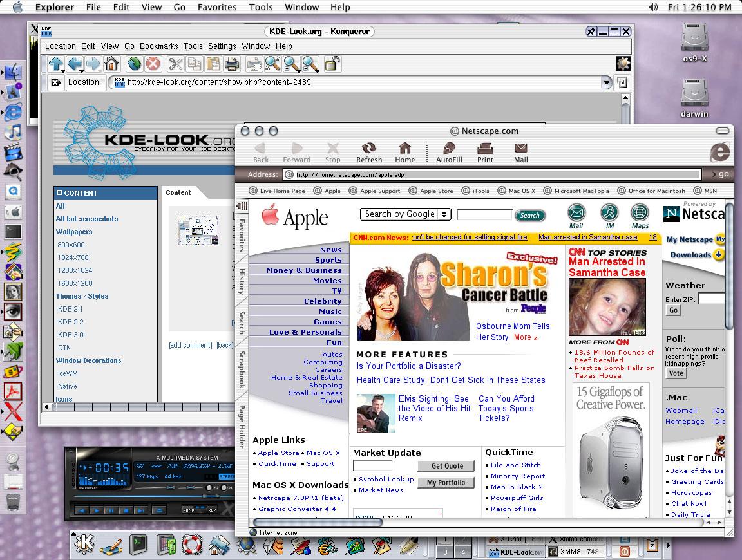The width and height of the screenshot is (742, 560).
Task: Toggle the XMMS PL playlist button
Action: [224, 488]
